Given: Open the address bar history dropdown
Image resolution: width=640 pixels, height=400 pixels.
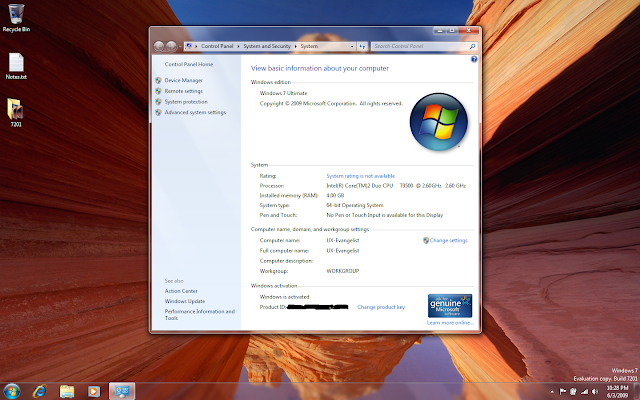Looking at the screenshot, I should point(352,47).
